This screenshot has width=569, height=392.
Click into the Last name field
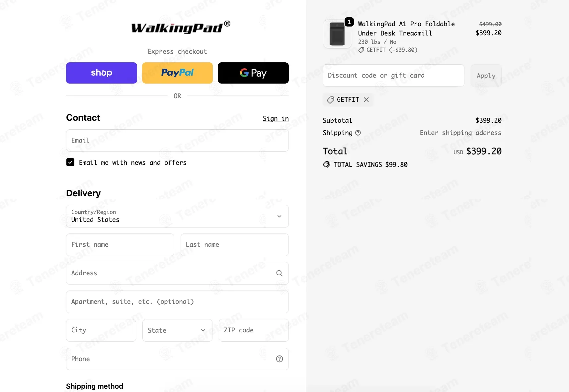(x=234, y=245)
